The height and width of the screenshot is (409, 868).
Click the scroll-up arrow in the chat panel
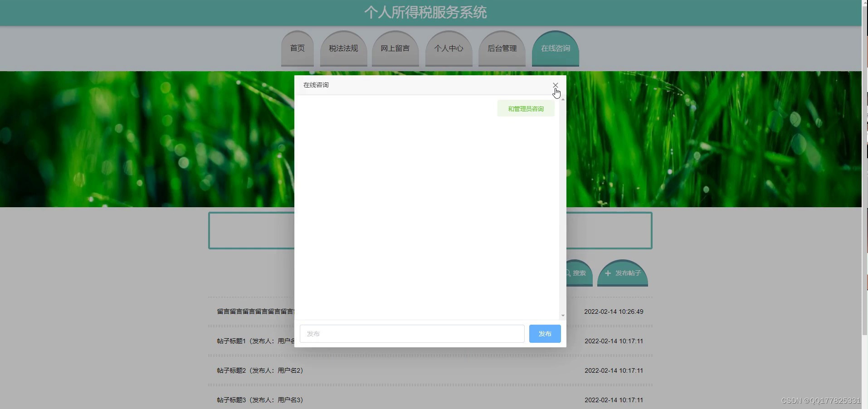(562, 99)
